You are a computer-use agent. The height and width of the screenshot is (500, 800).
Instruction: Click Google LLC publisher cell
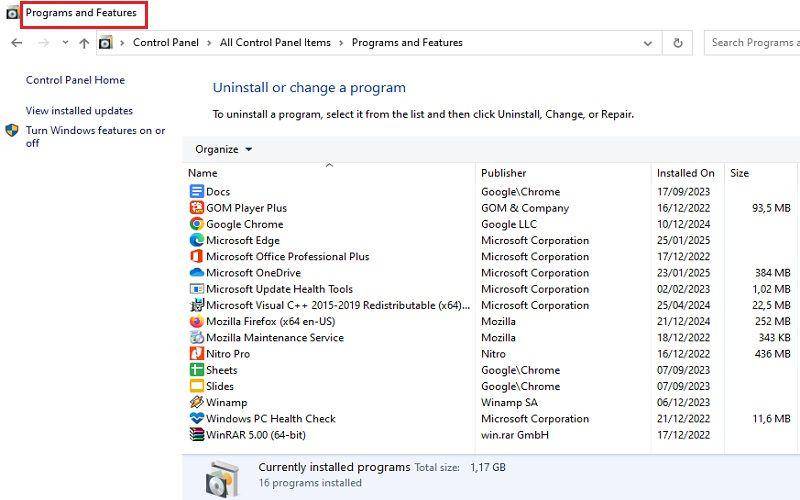(509, 224)
